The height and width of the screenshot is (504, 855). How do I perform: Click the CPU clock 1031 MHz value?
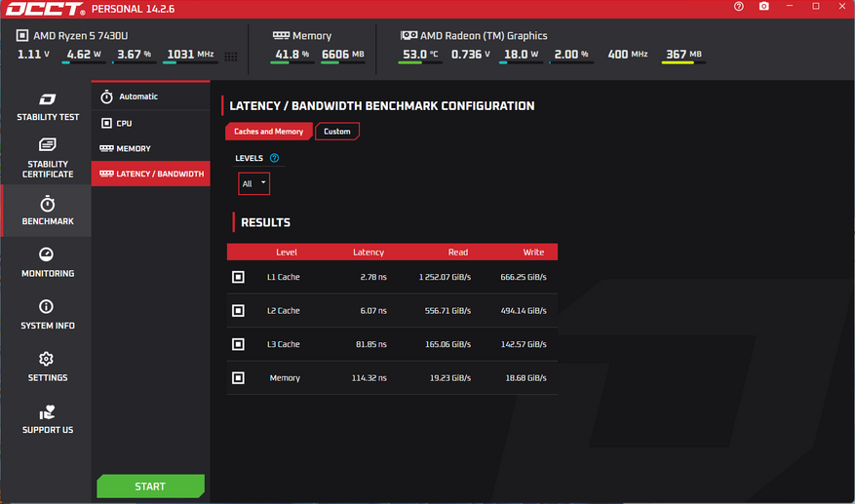[190, 54]
